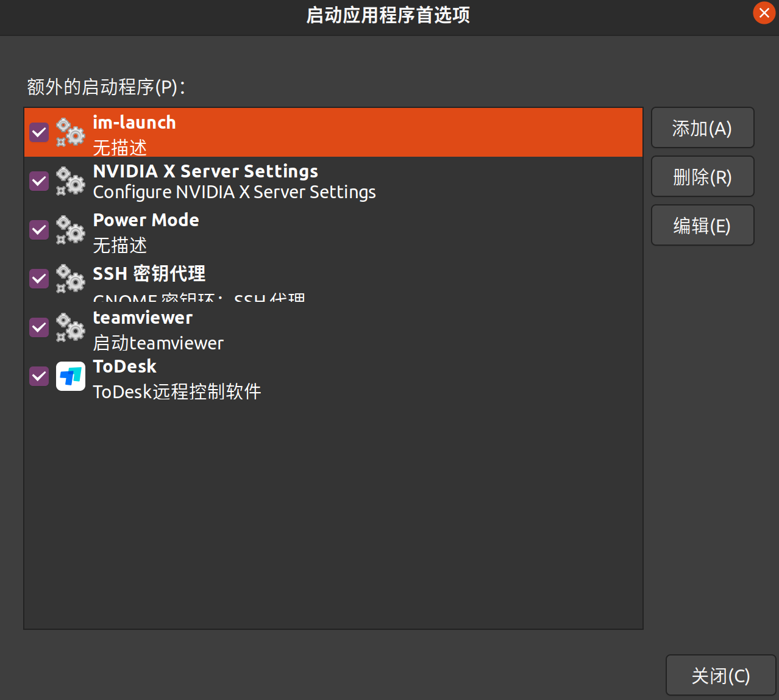Uncheck the SSH 密钥代理 checkbox

[39, 279]
